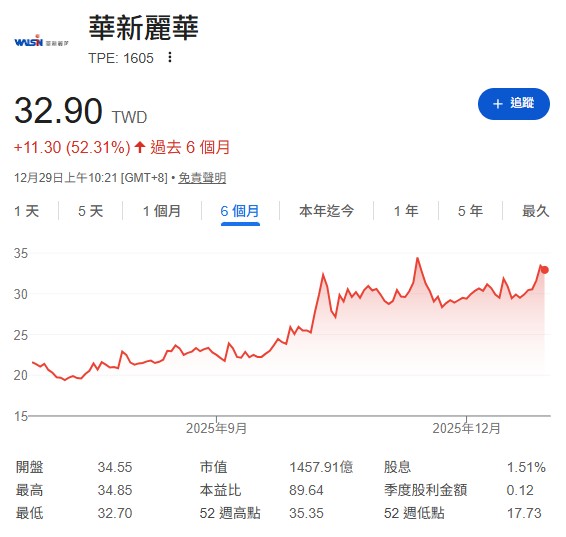The image size is (566, 537).
Task: Click the 開盤 value 34.55
Action: [115, 467]
